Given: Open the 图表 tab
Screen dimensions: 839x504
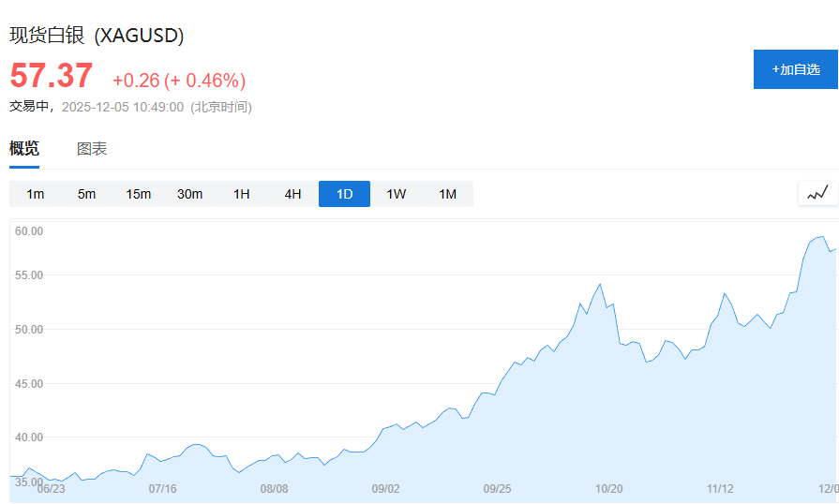Looking at the screenshot, I should (x=92, y=148).
